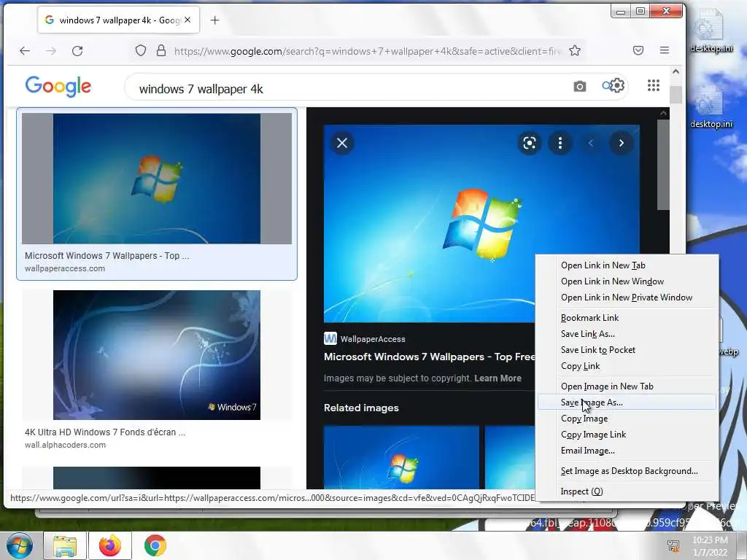Screen dimensions: 747x560
Task: Click the Google logo
Action: (x=58, y=86)
